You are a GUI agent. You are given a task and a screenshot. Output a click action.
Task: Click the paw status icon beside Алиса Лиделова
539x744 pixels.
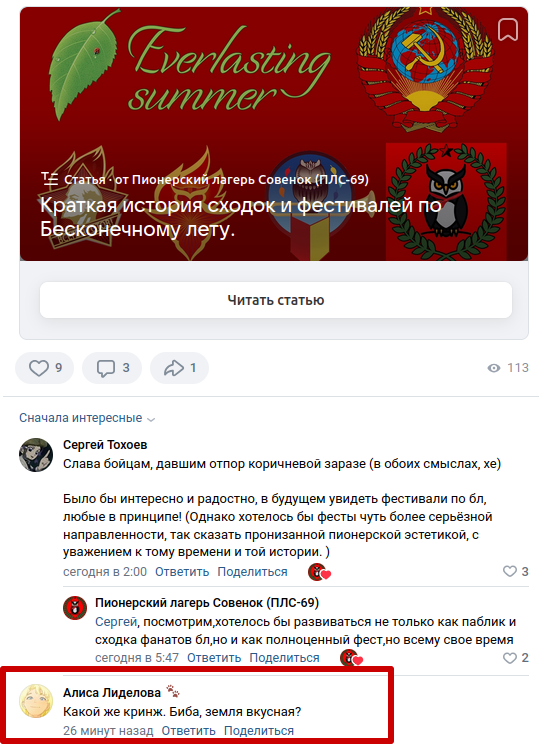click(x=173, y=691)
